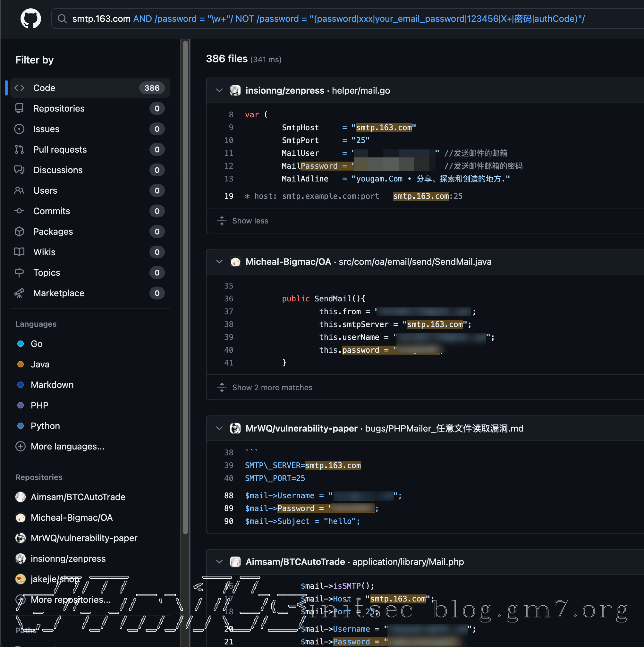Viewport: 644px width, 647px height.
Task: Collapse the MrWQ/vulnerability-paper result
Action: (219, 428)
